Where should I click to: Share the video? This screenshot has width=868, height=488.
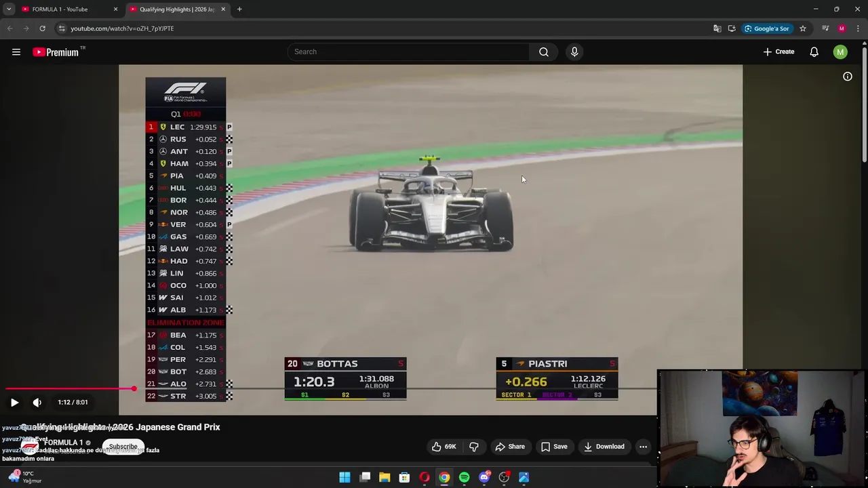tap(510, 447)
